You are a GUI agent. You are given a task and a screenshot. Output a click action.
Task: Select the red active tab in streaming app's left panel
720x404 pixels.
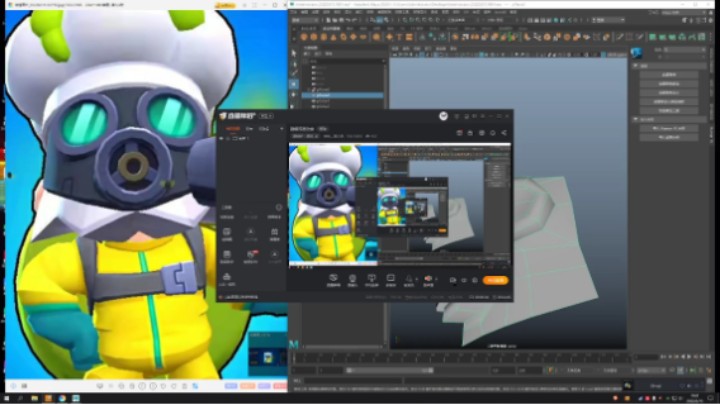click(x=232, y=129)
